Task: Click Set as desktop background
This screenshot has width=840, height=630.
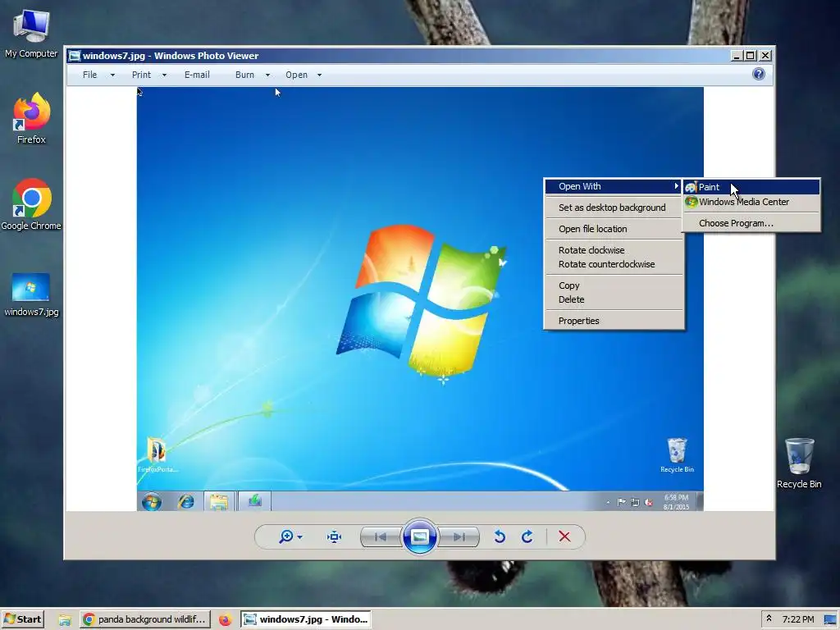Action: pos(614,208)
